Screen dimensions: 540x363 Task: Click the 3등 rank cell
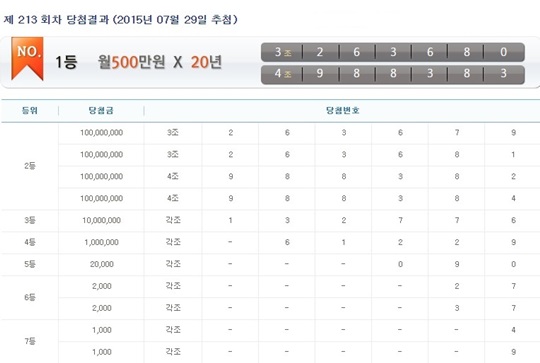30,220
